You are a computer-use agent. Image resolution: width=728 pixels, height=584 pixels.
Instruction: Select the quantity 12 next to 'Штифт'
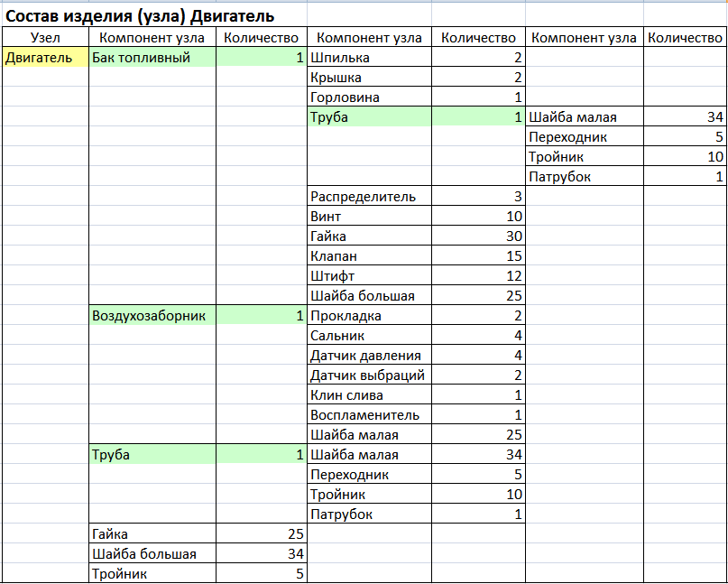click(x=478, y=276)
